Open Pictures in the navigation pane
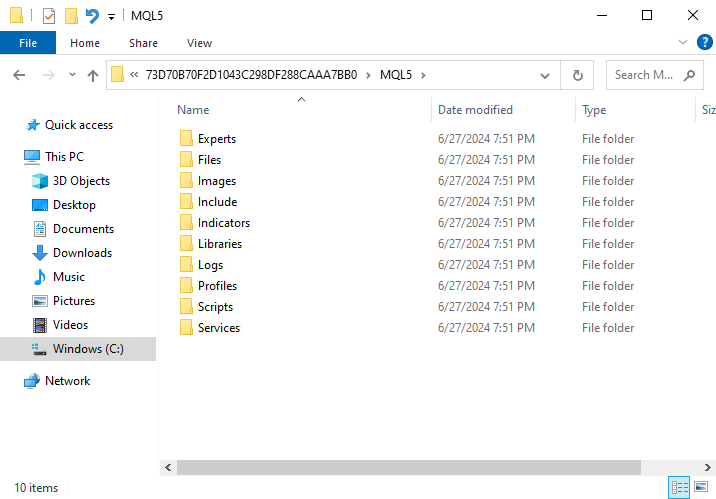Viewport: 716px width, 499px height. [74, 301]
